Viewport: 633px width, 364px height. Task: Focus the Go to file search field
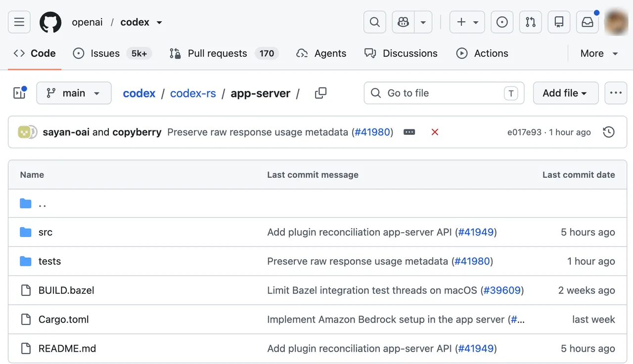pyautogui.click(x=444, y=93)
